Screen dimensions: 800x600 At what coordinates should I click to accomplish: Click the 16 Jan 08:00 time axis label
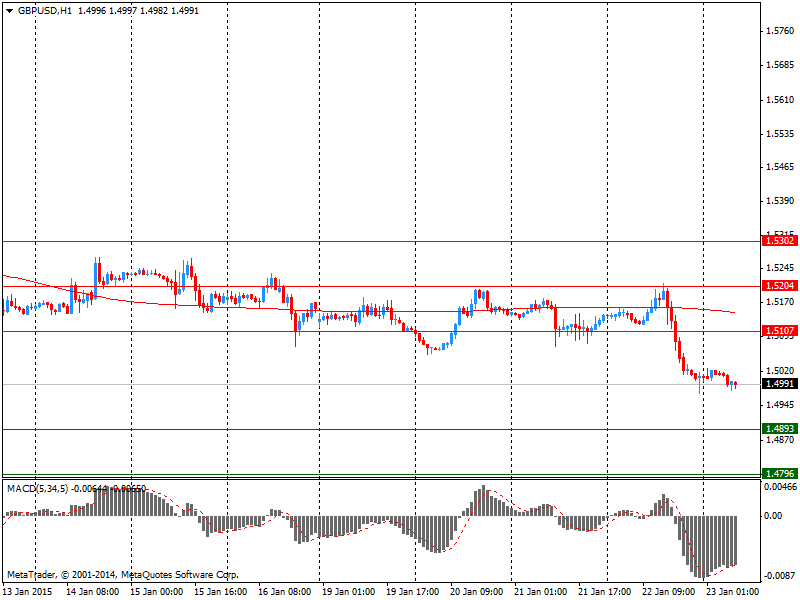point(284,592)
